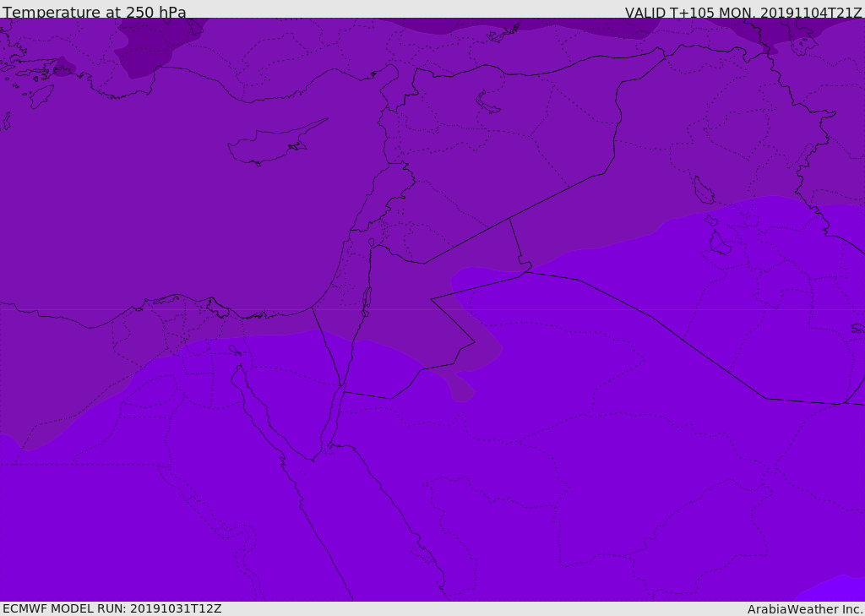
Task: Click the island of Cyprus on map
Action: 276,144
